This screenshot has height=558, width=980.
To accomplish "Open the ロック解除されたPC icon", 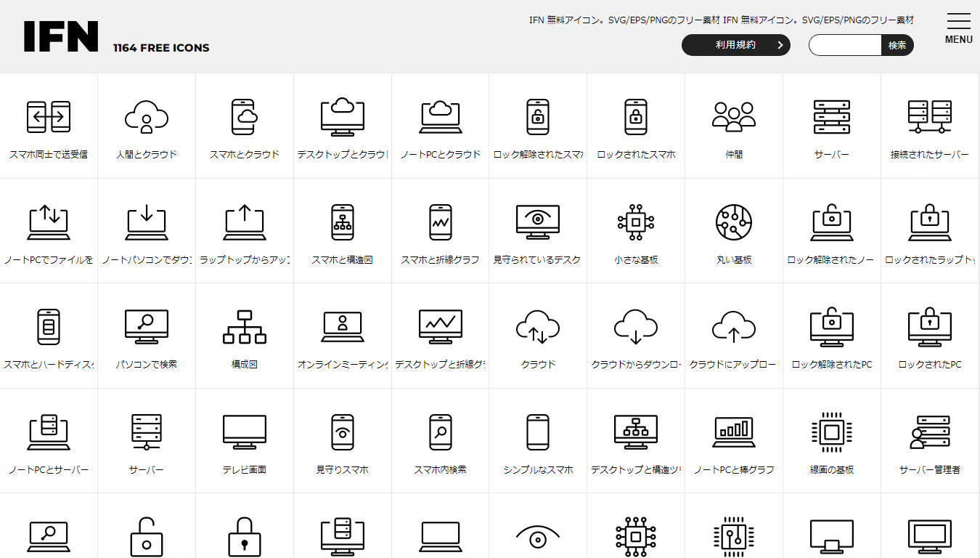I will 832,327.
